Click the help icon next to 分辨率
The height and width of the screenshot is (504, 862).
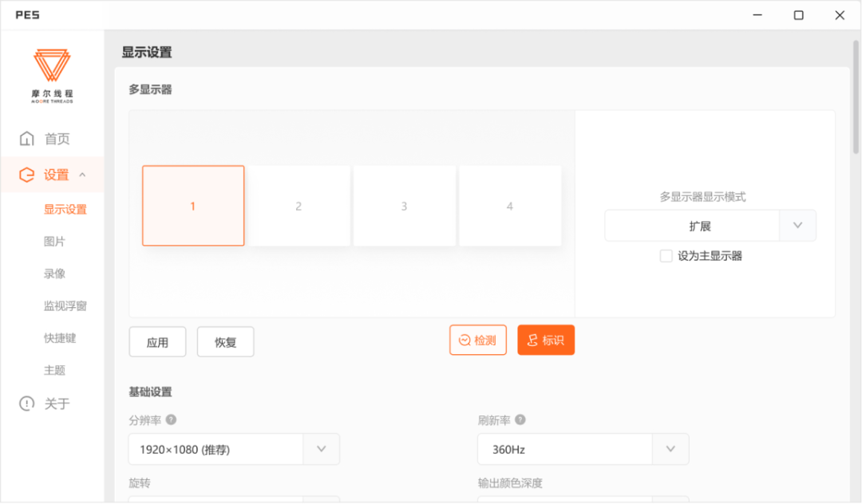tap(171, 420)
